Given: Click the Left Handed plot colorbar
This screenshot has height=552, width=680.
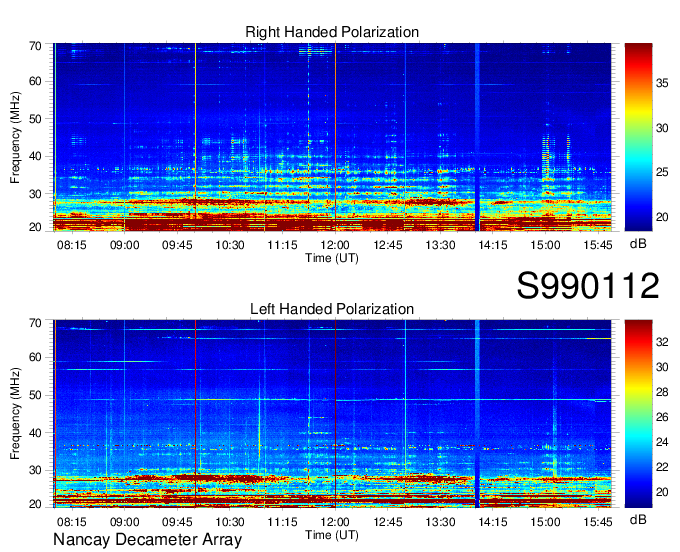Looking at the screenshot, I should 638,414.
